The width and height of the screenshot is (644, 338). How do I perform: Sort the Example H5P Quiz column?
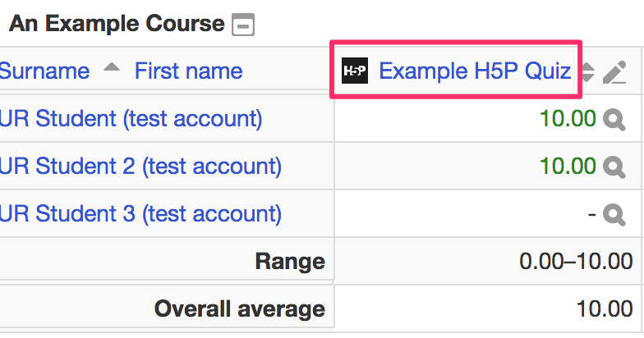[x=588, y=72]
